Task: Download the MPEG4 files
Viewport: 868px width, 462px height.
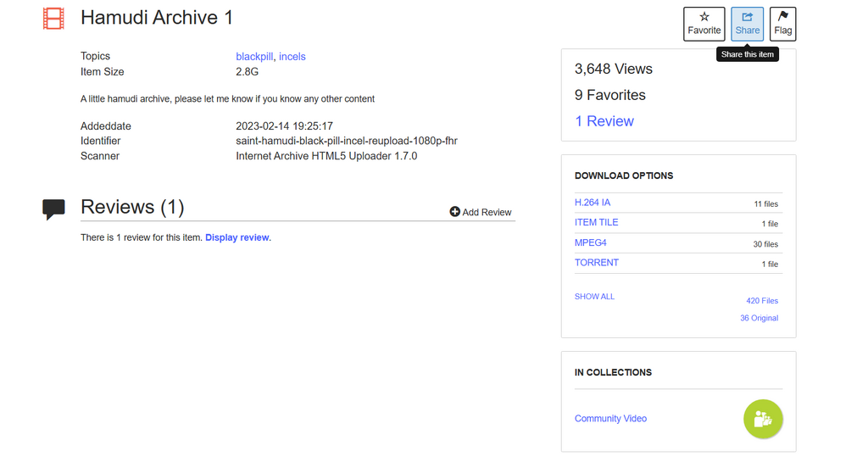Action: (x=590, y=243)
